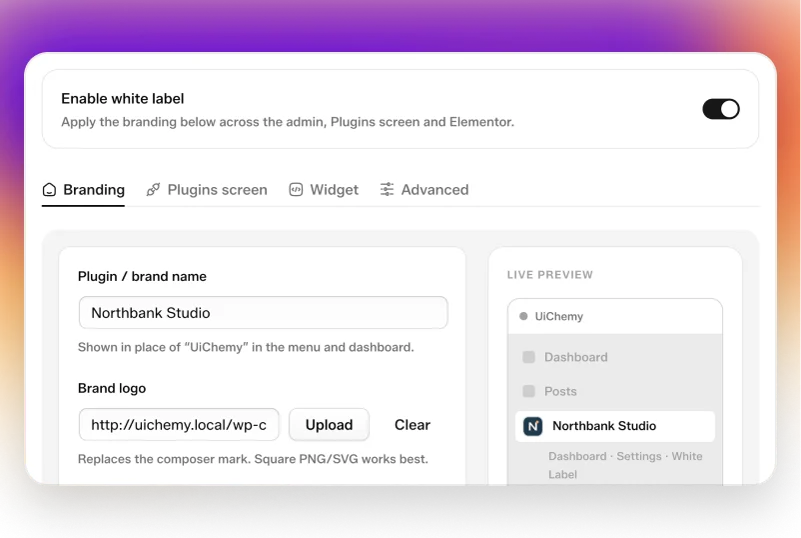Click the Brand logo label

click(112, 388)
